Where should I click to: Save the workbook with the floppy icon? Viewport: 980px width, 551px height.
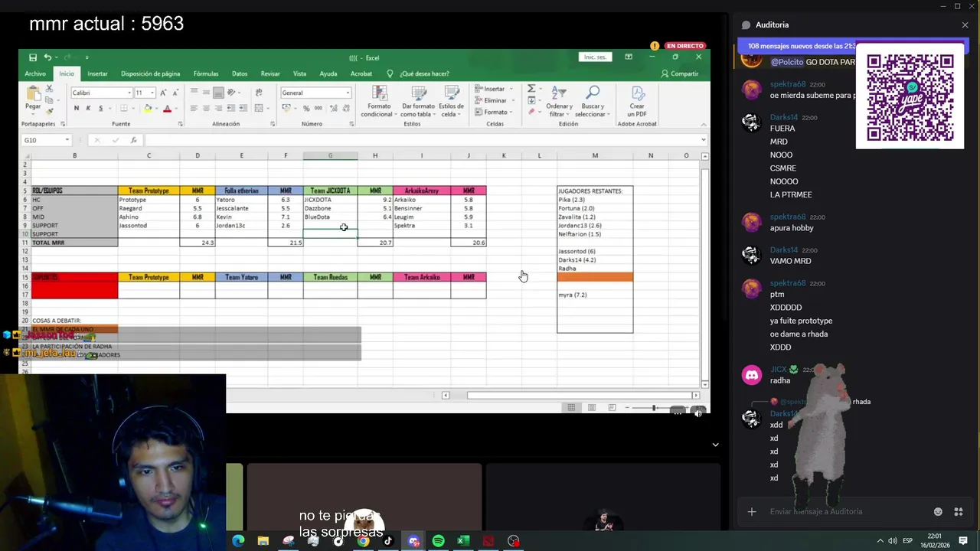(x=32, y=57)
